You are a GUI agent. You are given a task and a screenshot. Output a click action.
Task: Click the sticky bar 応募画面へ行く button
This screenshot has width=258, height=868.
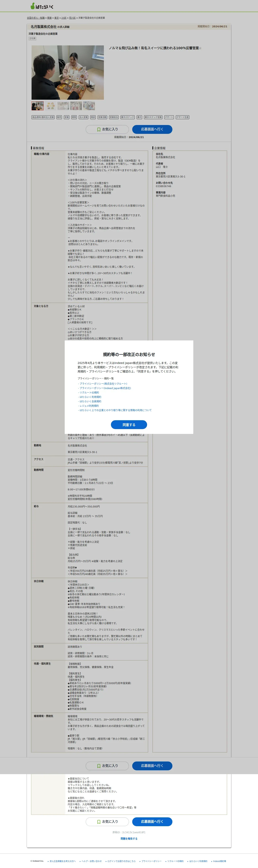click(x=152, y=766)
